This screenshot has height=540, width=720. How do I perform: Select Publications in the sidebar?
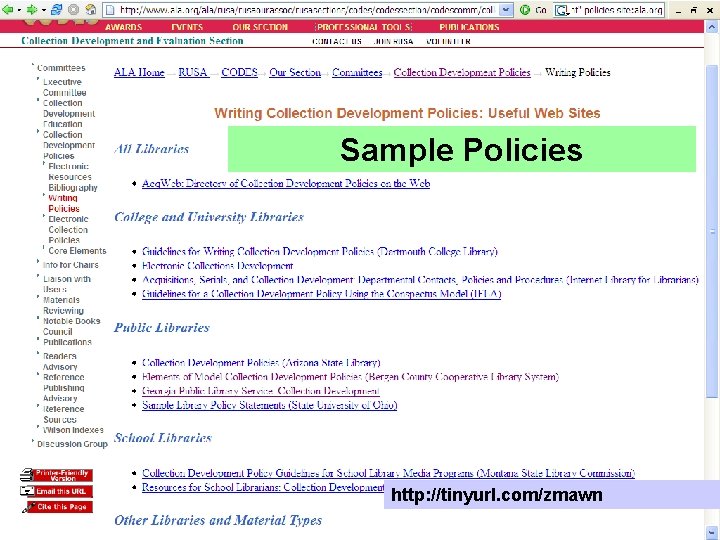click(x=67, y=342)
